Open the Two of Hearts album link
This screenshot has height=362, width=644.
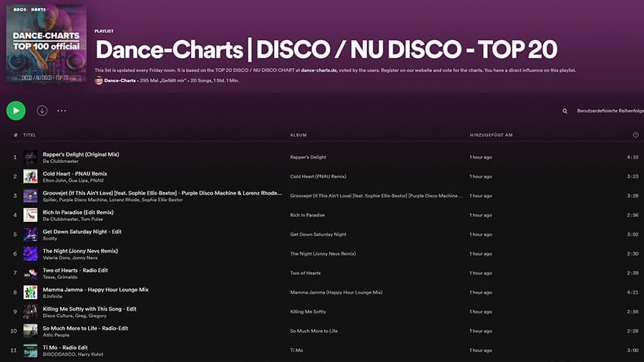coord(305,273)
